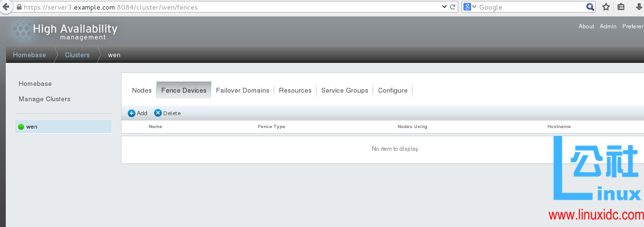Switch to the Service Groups tab
This screenshot has width=644, height=227.
[345, 90]
